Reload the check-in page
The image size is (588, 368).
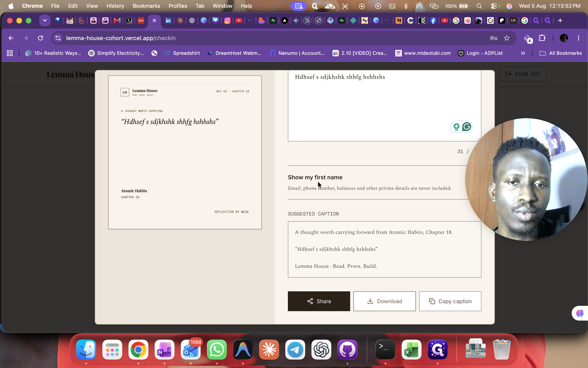[x=40, y=38]
